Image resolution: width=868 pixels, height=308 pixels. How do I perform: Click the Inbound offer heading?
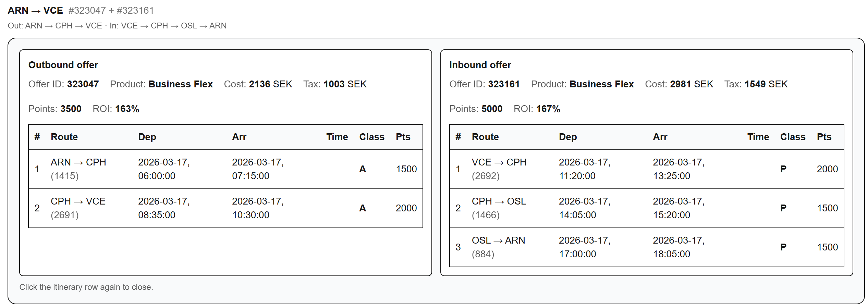(480, 65)
